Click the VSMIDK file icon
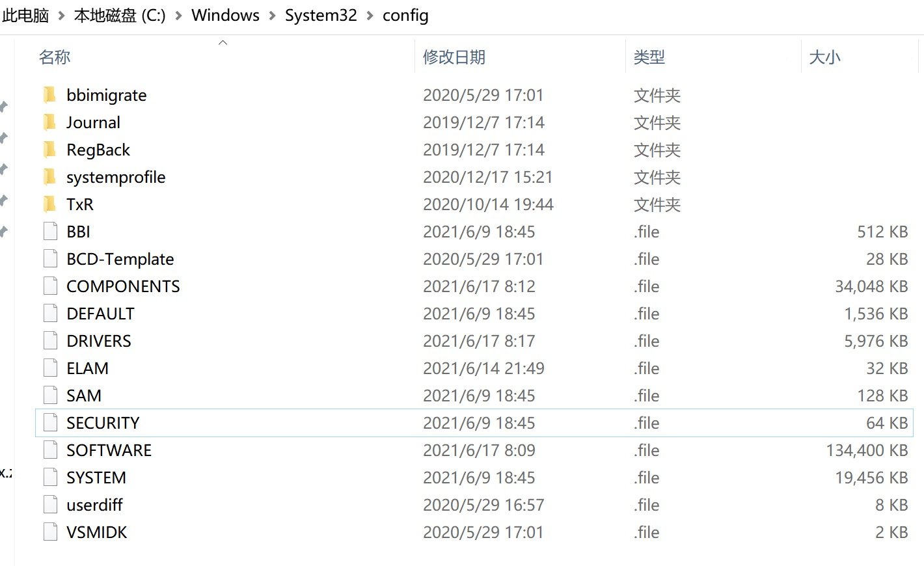The width and height of the screenshot is (924, 566). [50, 532]
